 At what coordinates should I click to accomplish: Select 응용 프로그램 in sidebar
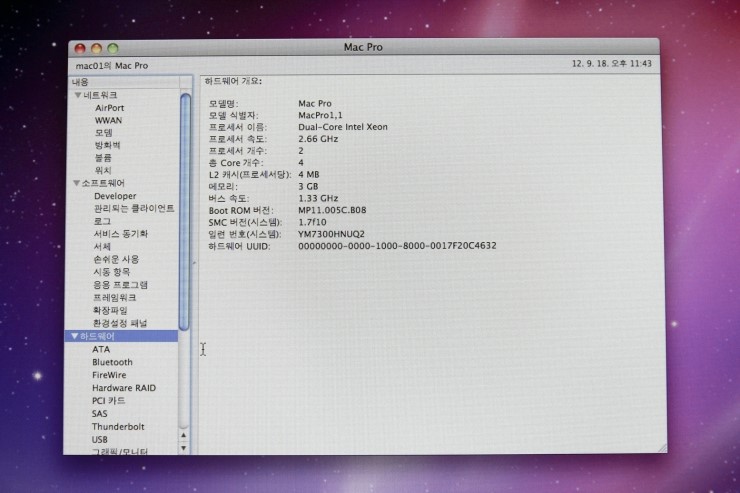[120, 285]
